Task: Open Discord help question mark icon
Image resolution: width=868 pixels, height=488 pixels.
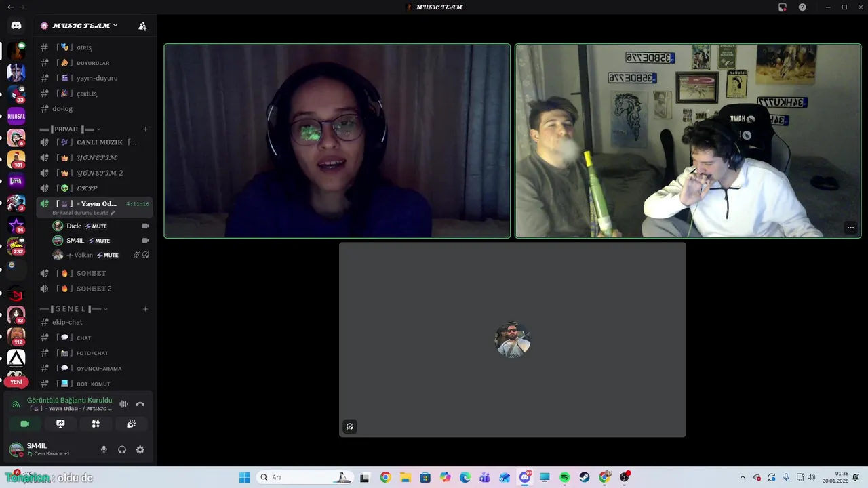Action: pos(802,7)
